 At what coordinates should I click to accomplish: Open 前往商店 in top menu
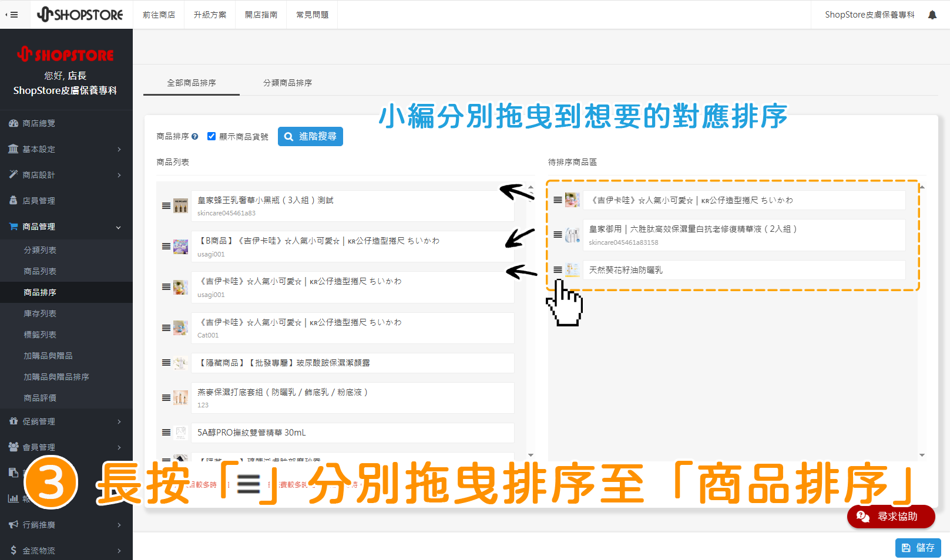[x=159, y=15]
